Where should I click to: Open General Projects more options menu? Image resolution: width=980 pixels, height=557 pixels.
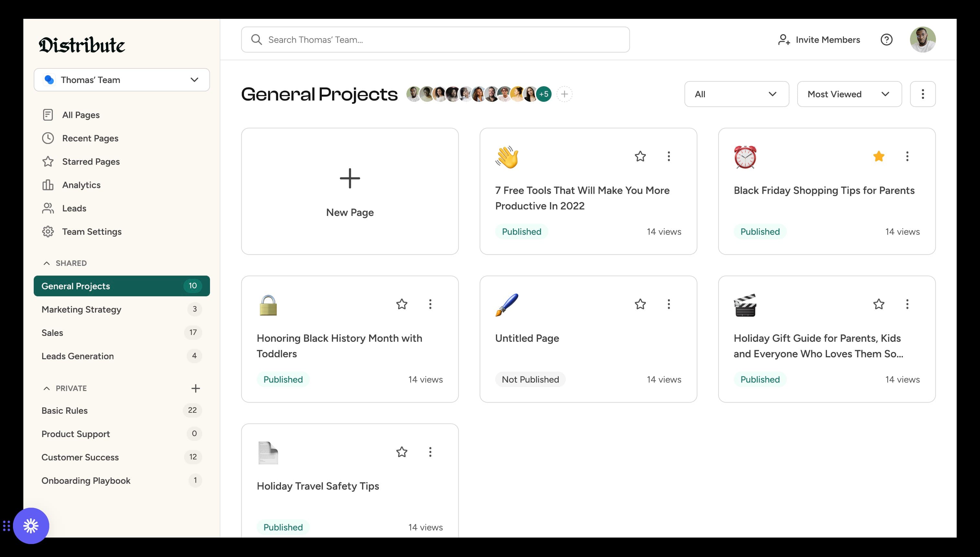click(923, 94)
